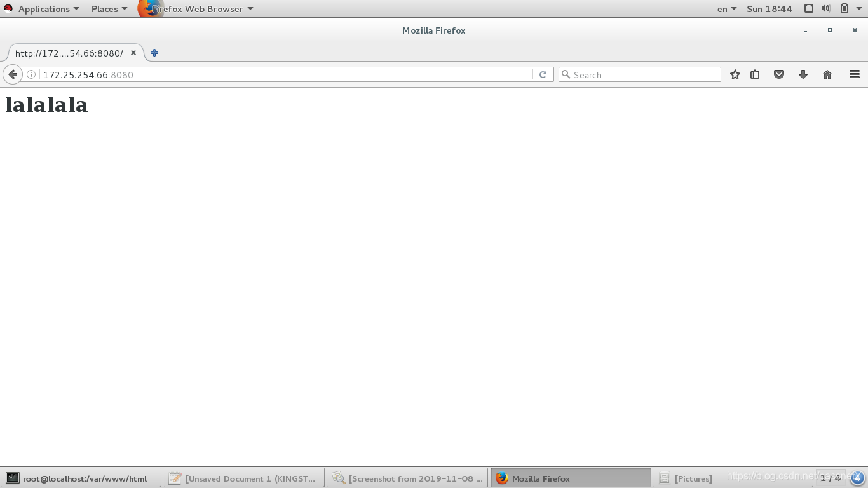This screenshot has width=868, height=488.
Task: Show bookmarks list icon
Action: point(755,74)
